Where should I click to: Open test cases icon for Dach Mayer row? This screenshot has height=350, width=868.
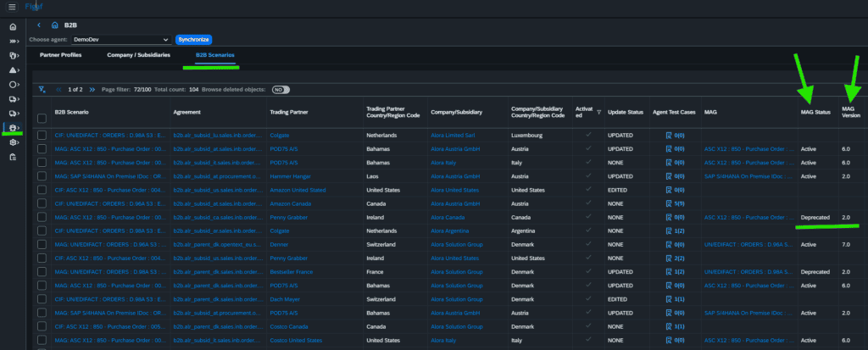(669, 299)
